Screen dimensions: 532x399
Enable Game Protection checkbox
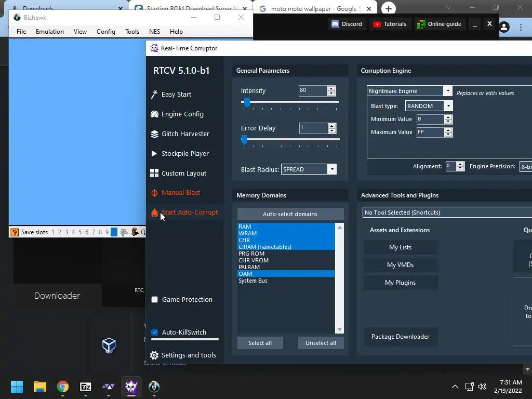point(154,300)
